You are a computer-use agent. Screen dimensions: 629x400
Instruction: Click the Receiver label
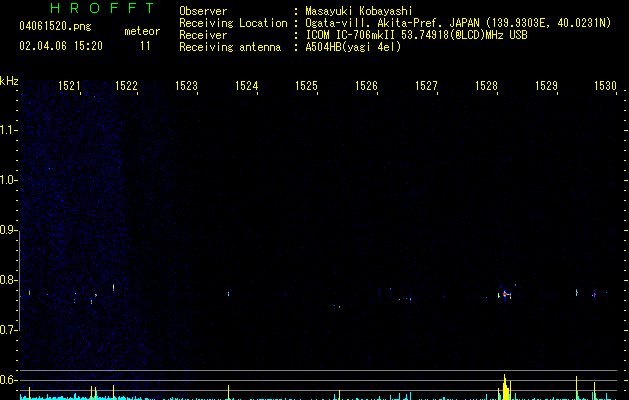[x=203, y=35]
